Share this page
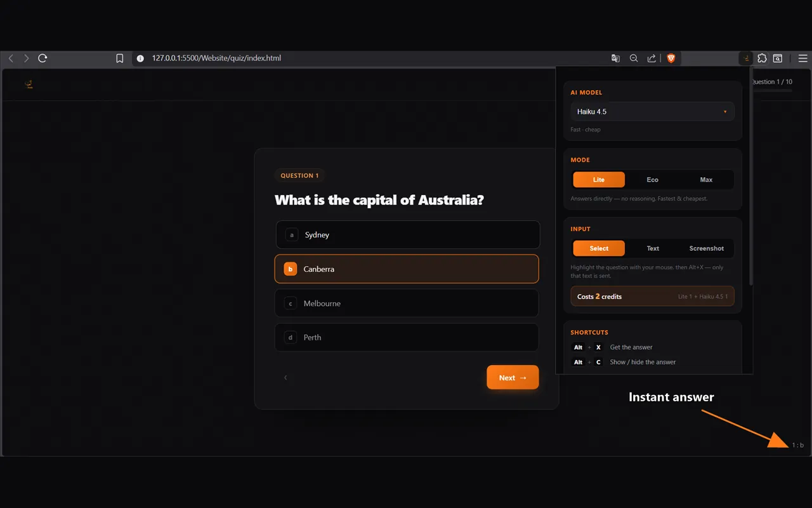 (x=652, y=58)
